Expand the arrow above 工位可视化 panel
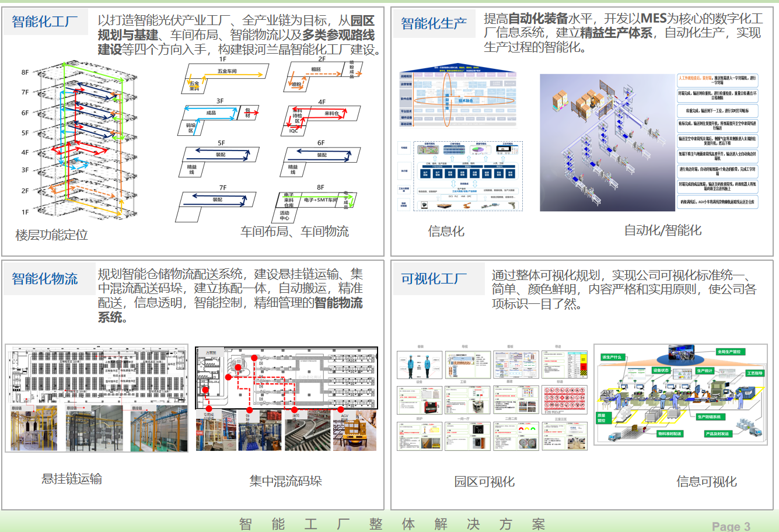 (x=503, y=158)
